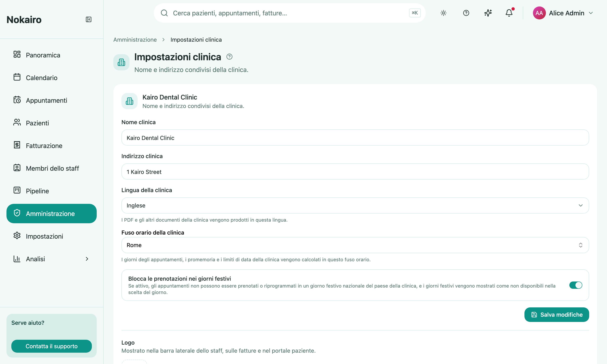Open notifications bell icon
The height and width of the screenshot is (364, 607).
[x=509, y=13]
